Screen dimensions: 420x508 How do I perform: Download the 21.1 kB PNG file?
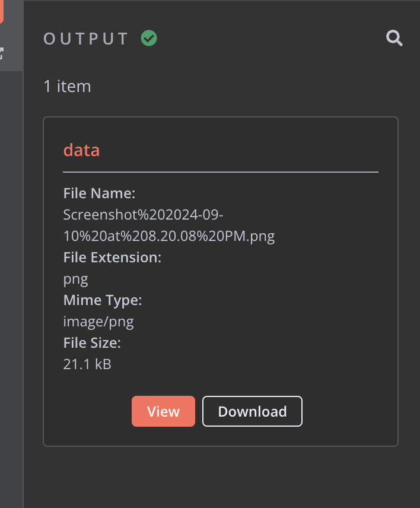pyautogui.click(x=252, y=411)
